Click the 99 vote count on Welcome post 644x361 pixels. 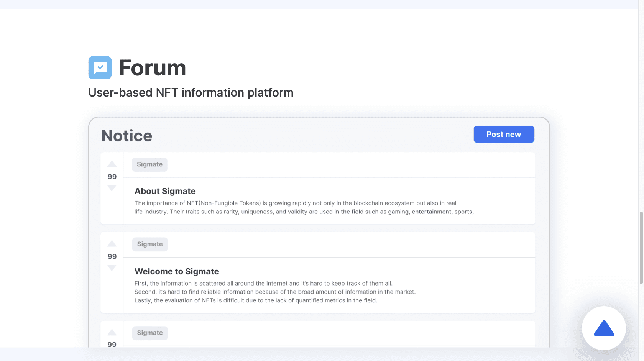112,256
